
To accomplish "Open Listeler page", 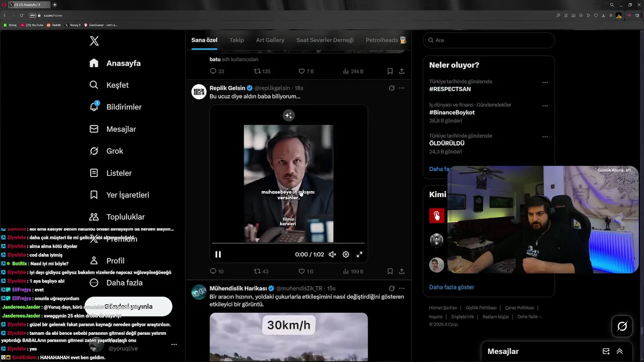I will [110, 173].
